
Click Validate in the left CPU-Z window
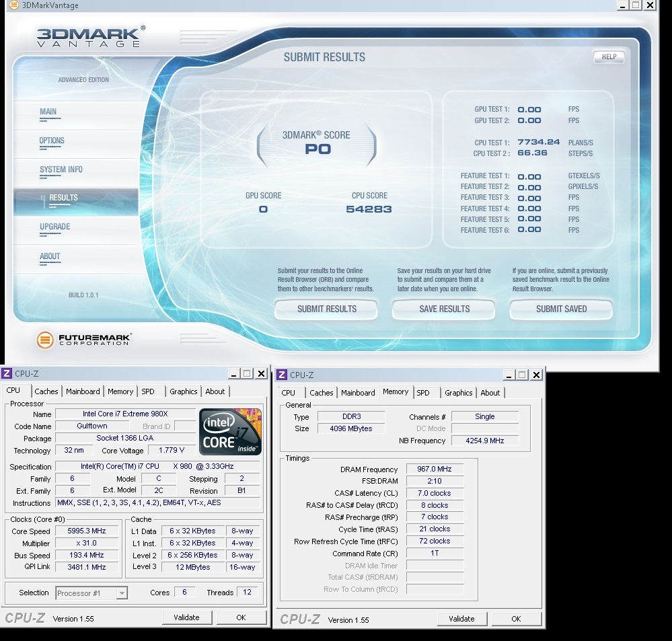[186, 617]
